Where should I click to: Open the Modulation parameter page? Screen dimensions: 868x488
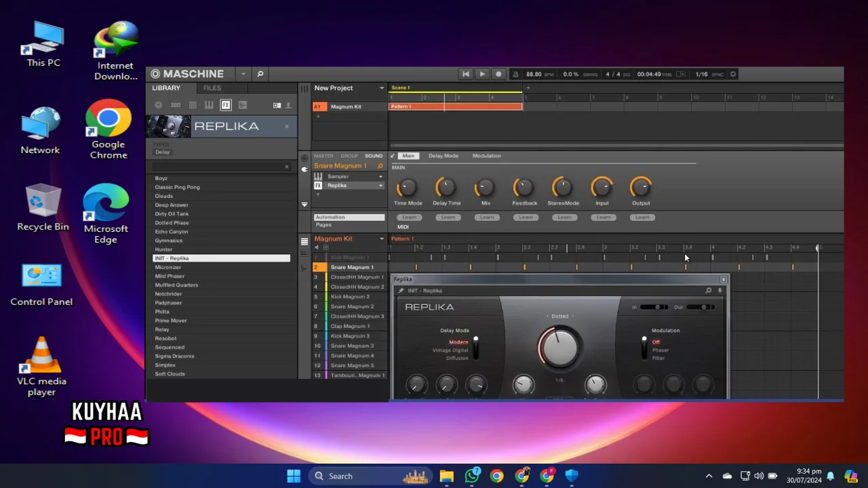[x=487, y=156]
